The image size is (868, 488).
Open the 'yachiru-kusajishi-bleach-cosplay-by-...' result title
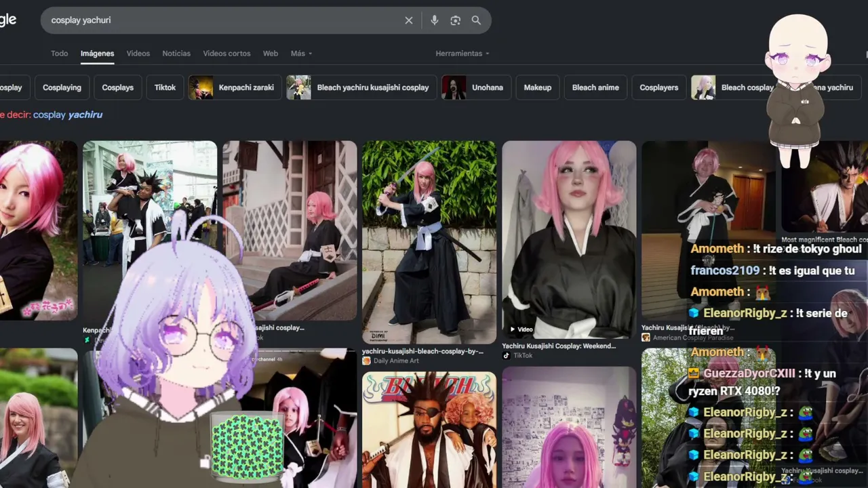click(x=422, y=351)
